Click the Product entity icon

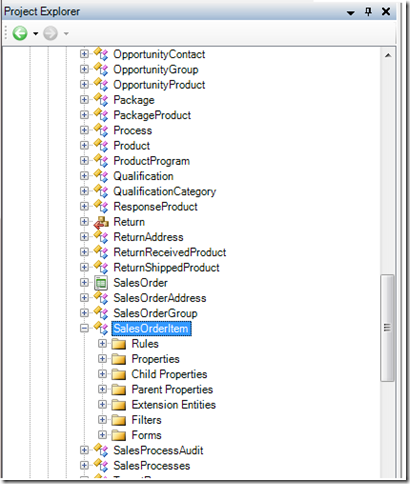[101, 146]
